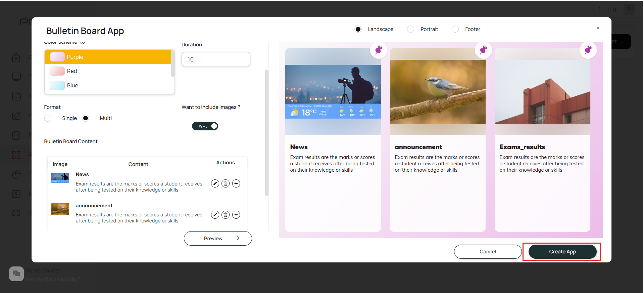Click the Landscape label text
Image resolution: width=644 pixels, height=293 pixels.
coord(381,29)
